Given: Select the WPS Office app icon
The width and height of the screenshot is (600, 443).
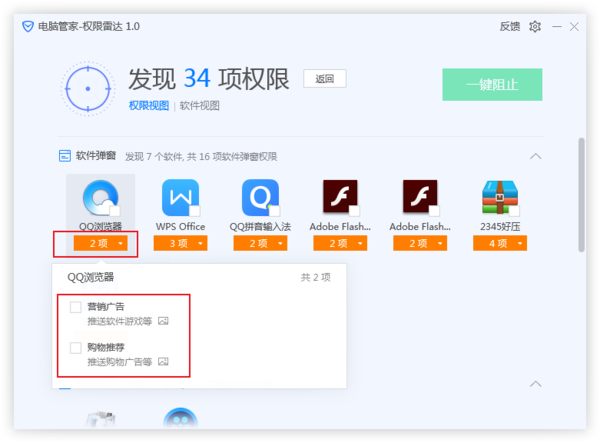Looking at the screenshot, I should click(180, 198).
